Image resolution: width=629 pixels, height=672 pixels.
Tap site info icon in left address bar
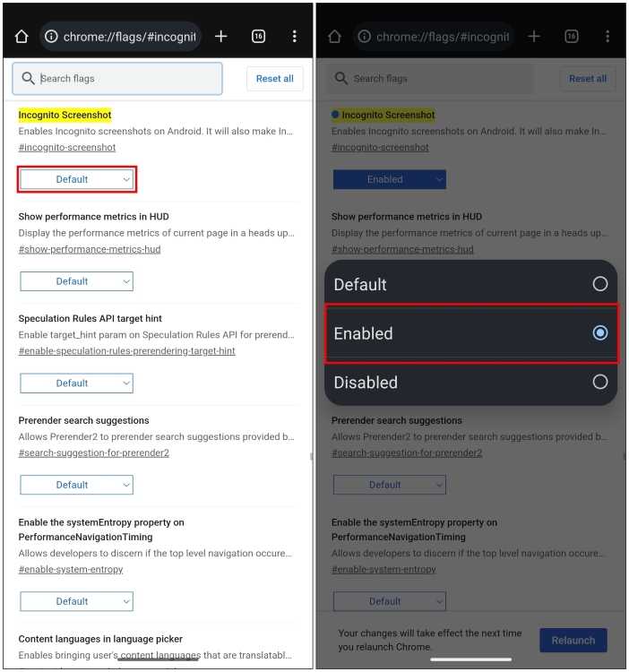pyautogui.click(x=51, y=37)
